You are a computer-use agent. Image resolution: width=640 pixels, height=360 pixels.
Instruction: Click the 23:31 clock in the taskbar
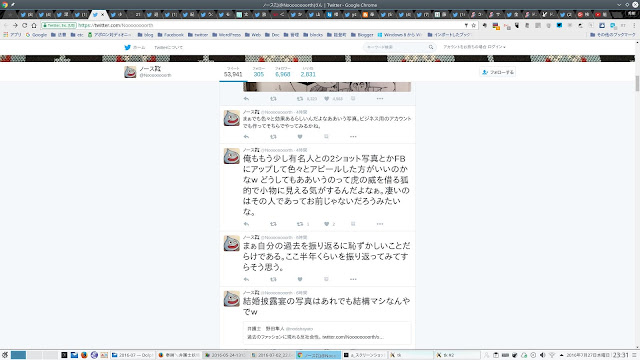coord(620,355)
